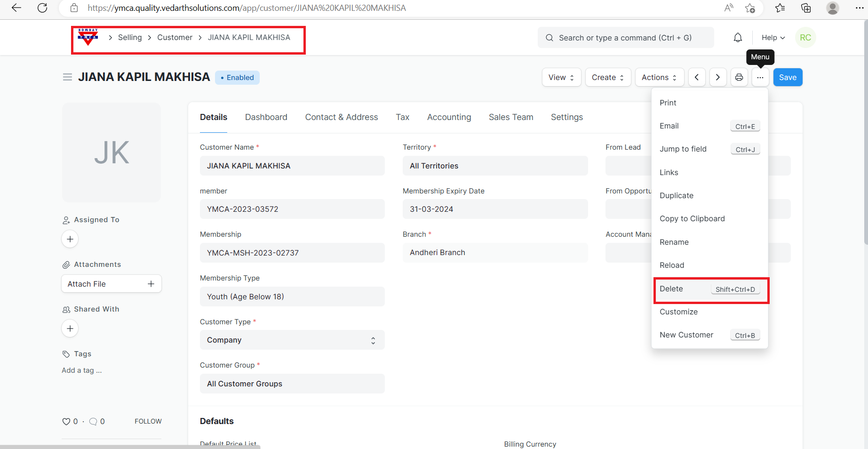The height and width of the screenshot is (449, 868).
Task: Go to next customer record arrow
Action: pos(717,77)
